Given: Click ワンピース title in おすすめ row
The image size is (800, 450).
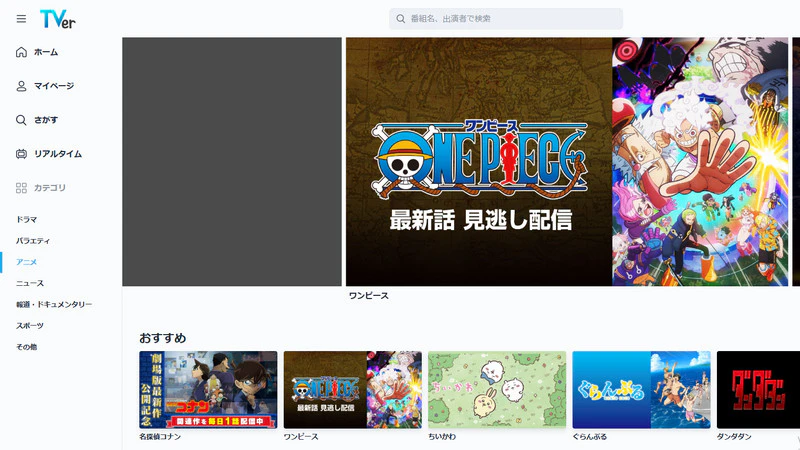Looking at the screenshot, I should tap(301, 437).
